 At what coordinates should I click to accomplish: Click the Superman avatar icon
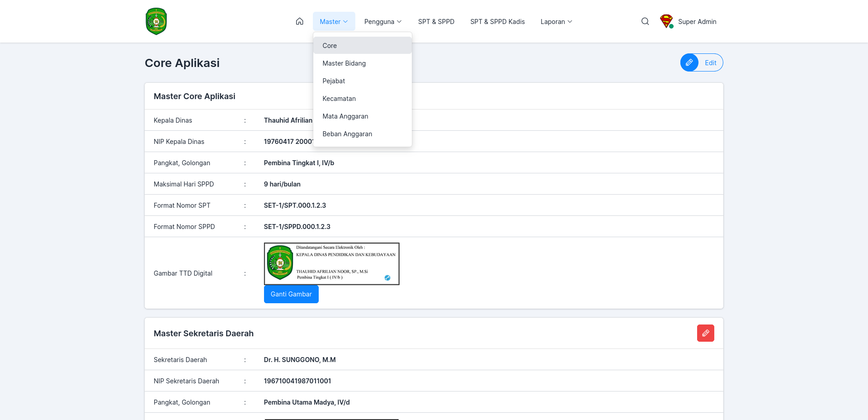(x=666, y=21)
